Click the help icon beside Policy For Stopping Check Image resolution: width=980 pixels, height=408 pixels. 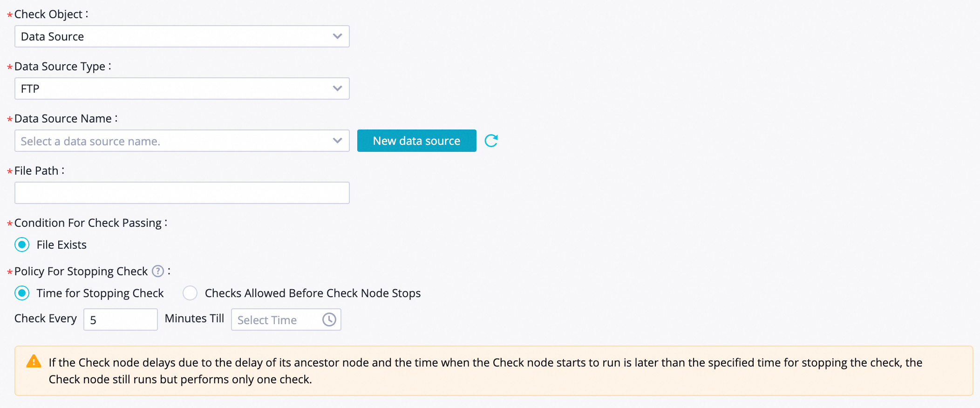point(158,271)
